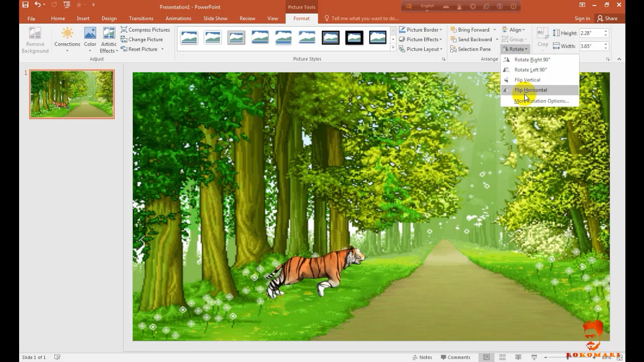Click Bring Forward
Viewport: 644px width, 362px height.
point(470,30)
